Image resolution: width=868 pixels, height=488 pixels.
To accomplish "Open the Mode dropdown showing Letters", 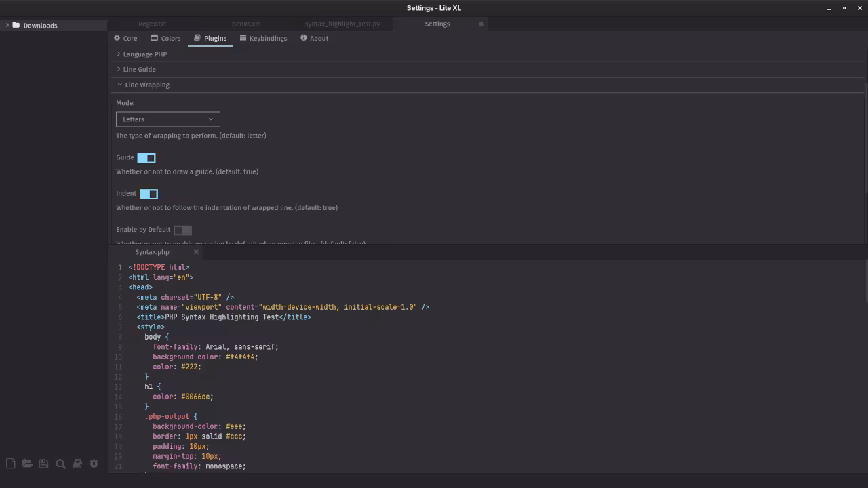I will click(x=167, y=119).
